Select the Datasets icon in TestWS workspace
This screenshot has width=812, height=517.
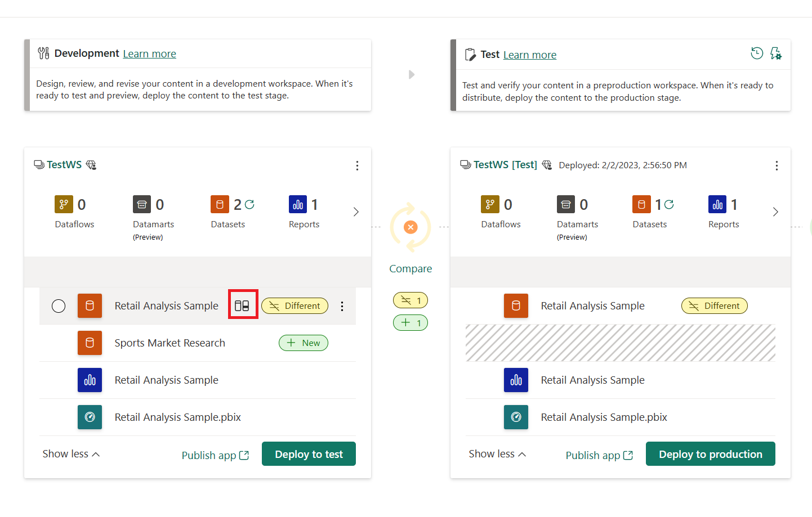click(220, 204)
